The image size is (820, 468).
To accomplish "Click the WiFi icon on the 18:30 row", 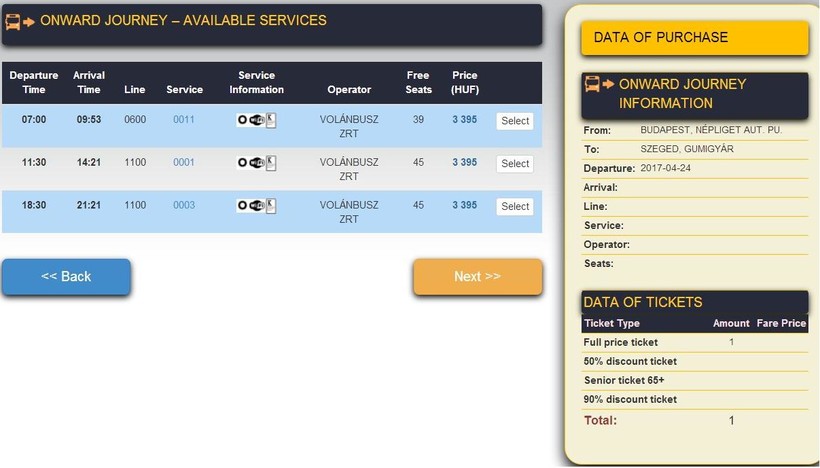I will tap(256, 206).
